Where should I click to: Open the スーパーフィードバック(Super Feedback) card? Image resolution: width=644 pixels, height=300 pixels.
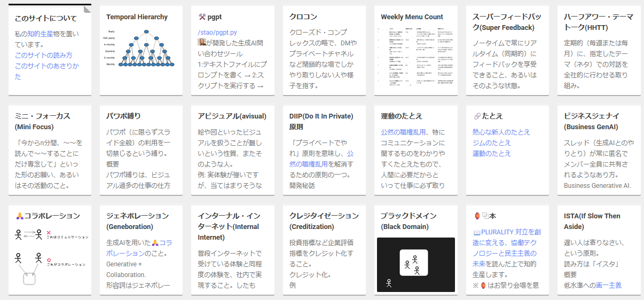pos(507,51)
